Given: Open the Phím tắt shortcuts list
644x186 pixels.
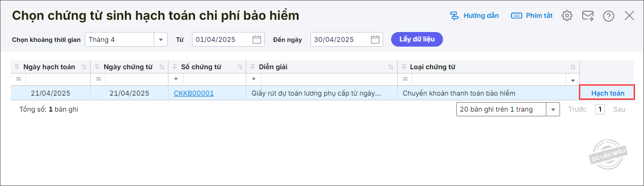Looking at the screenshot, I should (532, 16).
